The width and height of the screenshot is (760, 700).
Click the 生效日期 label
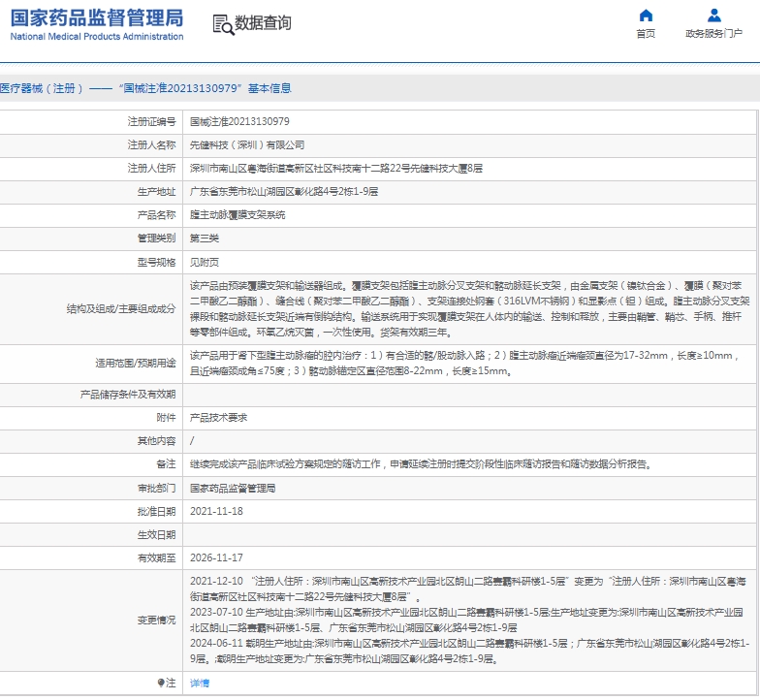tap(157, 535)
